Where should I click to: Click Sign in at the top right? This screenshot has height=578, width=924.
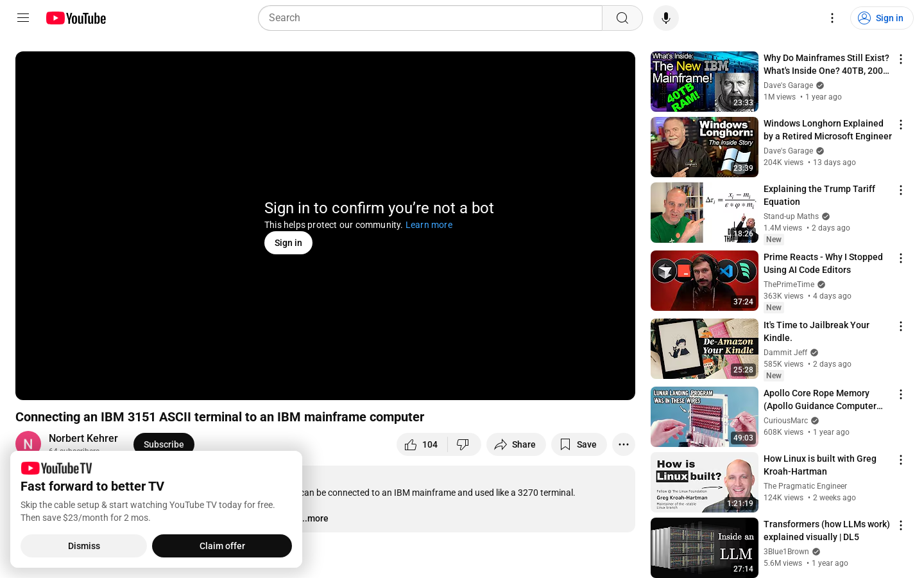pos(882,18)
